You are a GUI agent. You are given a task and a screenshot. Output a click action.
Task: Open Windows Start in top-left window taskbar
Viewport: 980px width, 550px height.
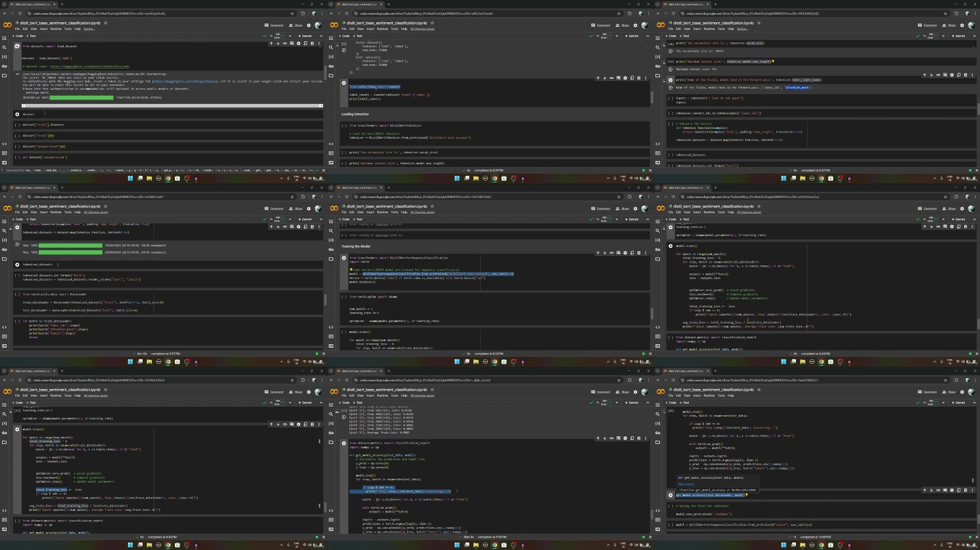click(x=130, y=178)
